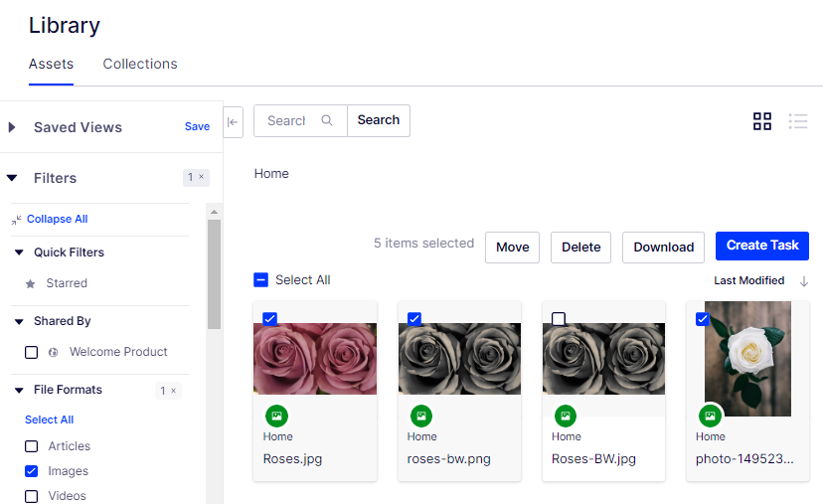Open the Collections tab
The height and width of the screenshot is (504, 823).
[140, 64]
